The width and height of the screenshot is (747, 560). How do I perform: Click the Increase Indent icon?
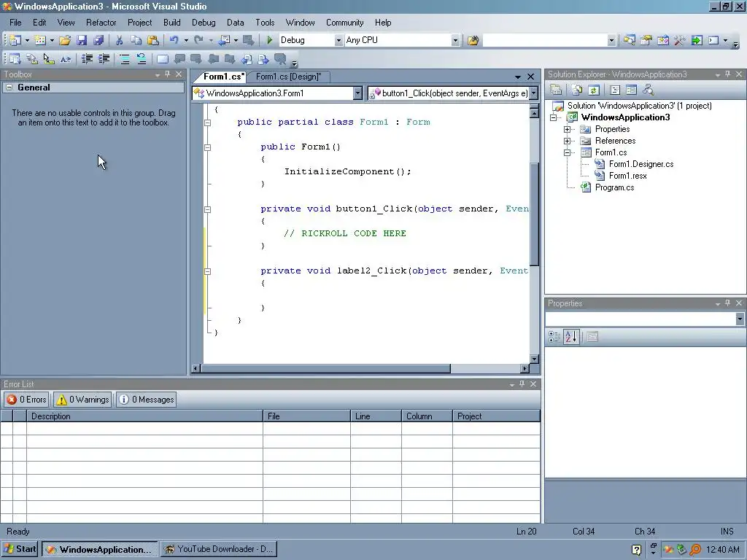point(104,59)
